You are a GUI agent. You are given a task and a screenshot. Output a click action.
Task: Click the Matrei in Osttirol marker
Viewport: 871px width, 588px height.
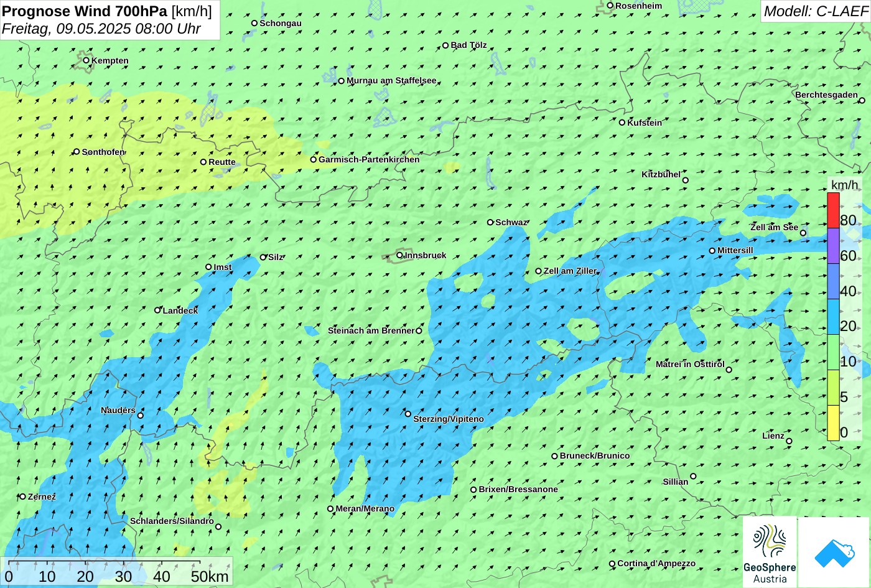click(x=729, y=370)
